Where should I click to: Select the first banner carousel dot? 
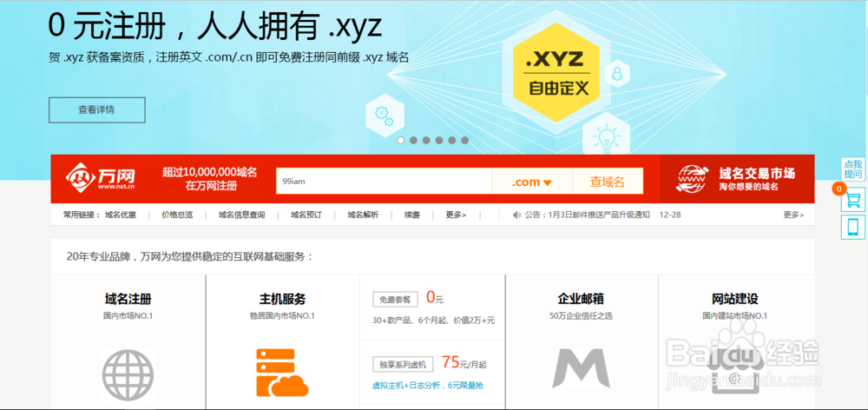(x=401, y=140)
